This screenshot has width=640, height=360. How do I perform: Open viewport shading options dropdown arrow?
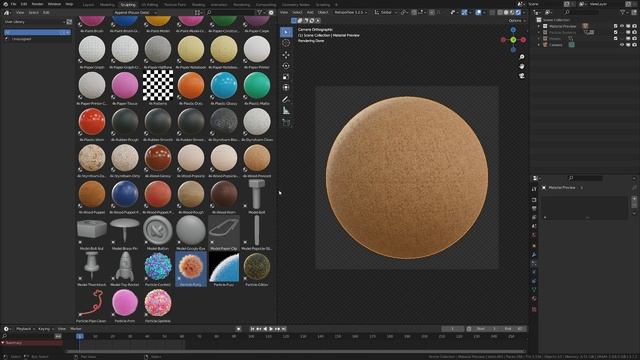point(524,12)
